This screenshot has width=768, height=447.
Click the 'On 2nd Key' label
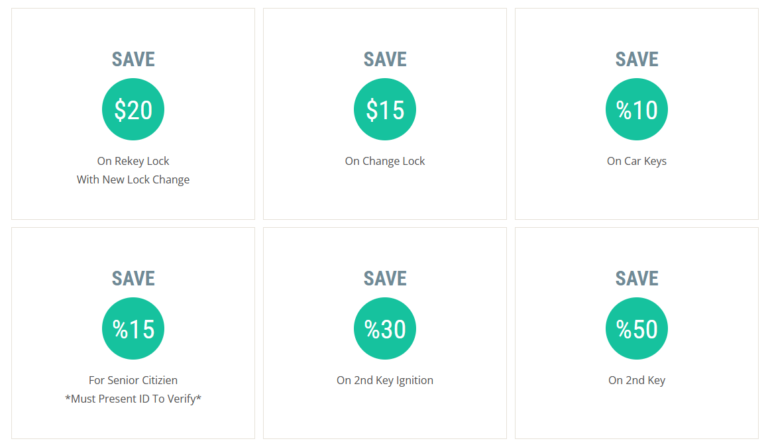click(637, 380)
